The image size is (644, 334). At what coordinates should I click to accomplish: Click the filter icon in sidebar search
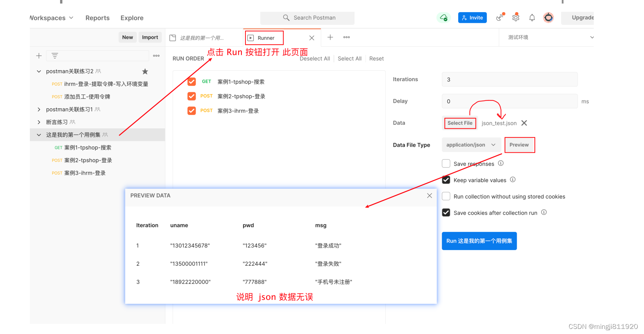coord(55,56)
